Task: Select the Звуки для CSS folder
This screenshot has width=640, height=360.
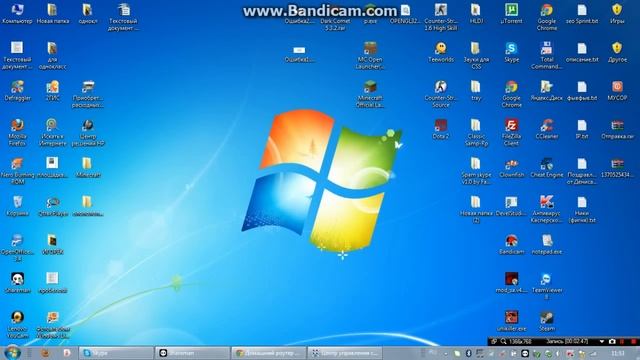Action: (x=476, y=55)
